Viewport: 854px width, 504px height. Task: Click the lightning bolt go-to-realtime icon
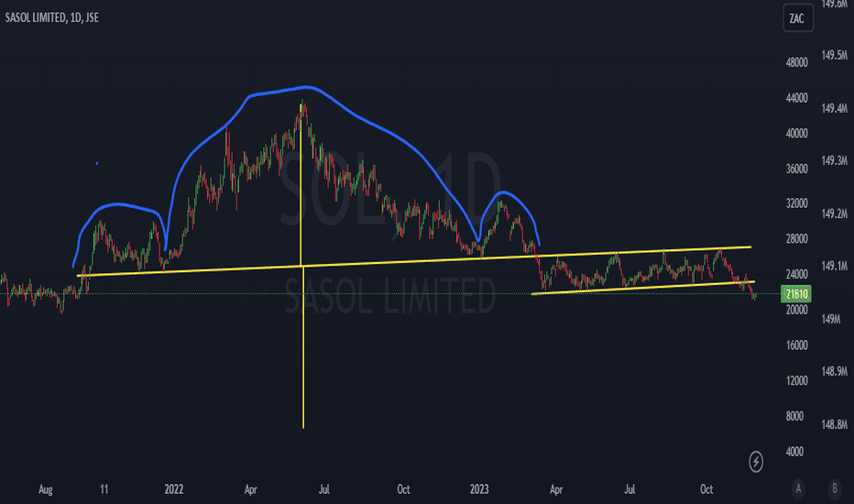pos(756,462)
